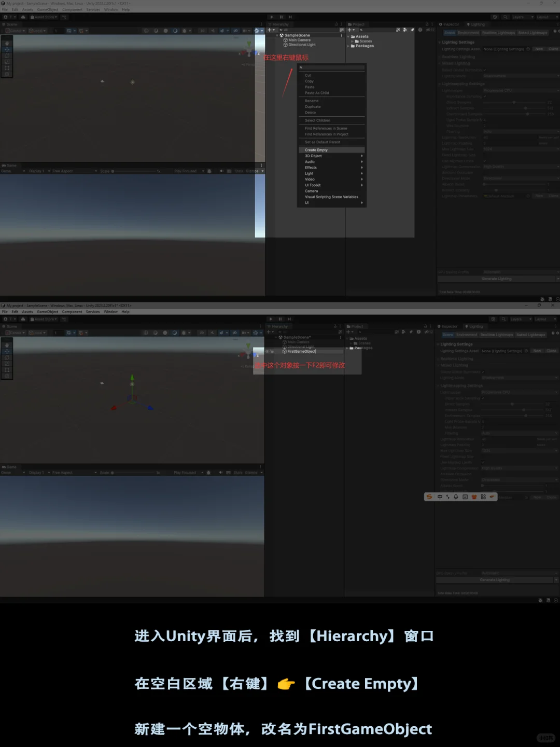
Task: Select the Hand tool in upper Scene view
Action: point(7,43)
